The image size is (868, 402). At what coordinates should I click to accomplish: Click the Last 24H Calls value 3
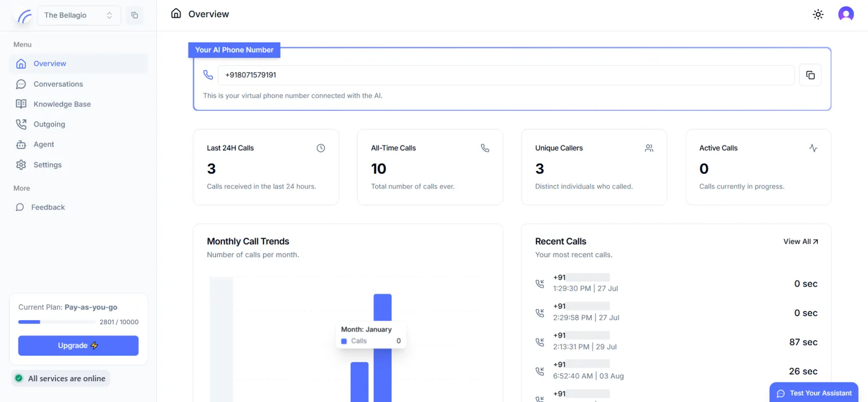212,169
